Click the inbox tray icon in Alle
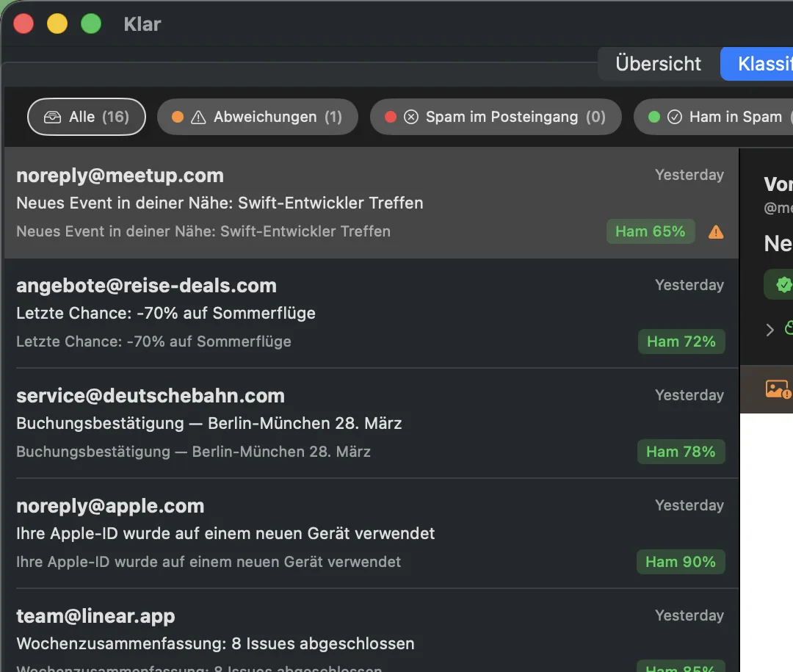This screenshot has width=793, height=672. click(53, 118)
